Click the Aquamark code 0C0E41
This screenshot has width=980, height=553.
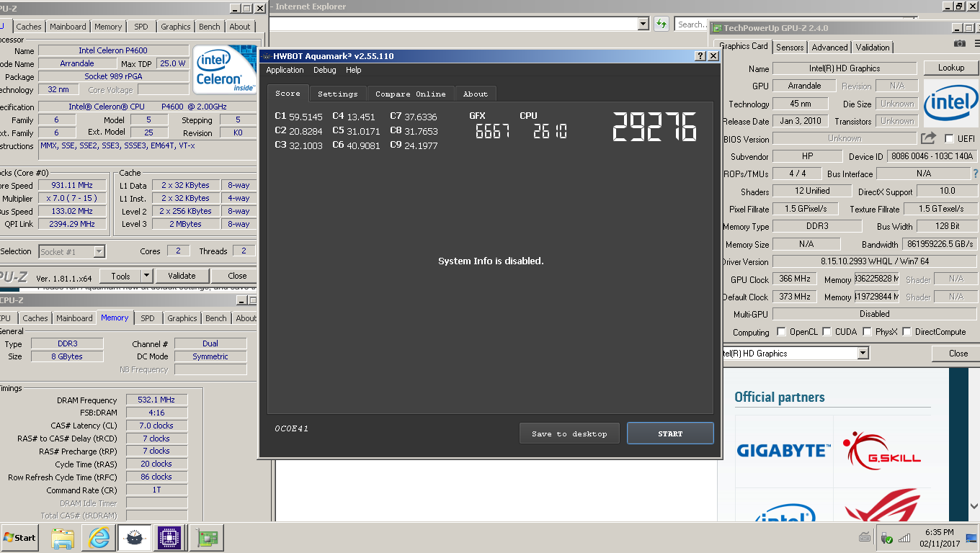[291, 429]
